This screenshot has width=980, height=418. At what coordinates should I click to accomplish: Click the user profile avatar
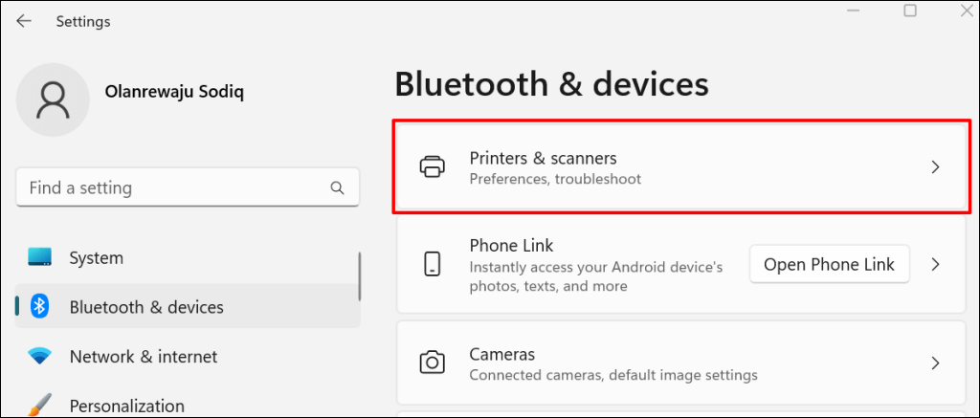point(54,100)
